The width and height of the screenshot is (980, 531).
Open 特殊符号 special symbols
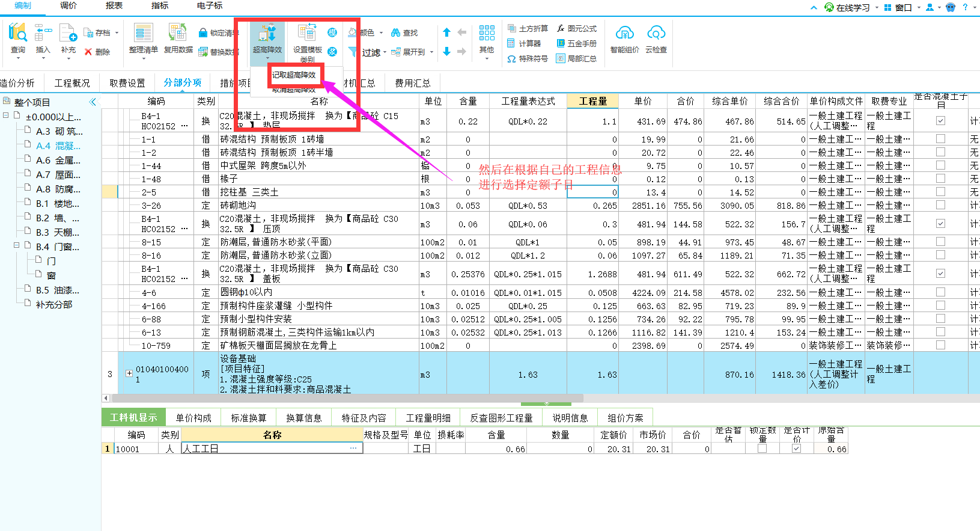(528, 58)
